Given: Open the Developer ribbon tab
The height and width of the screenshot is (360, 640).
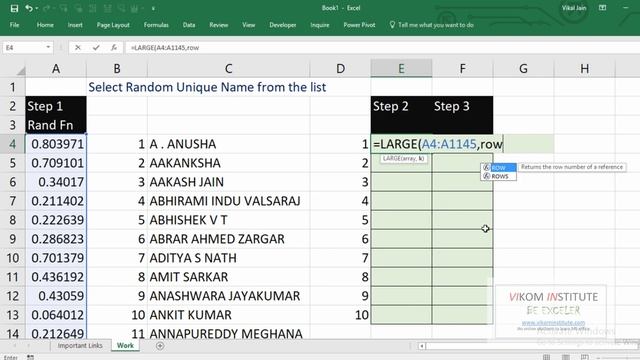Looking at the screenshot, I should point(282,25).
